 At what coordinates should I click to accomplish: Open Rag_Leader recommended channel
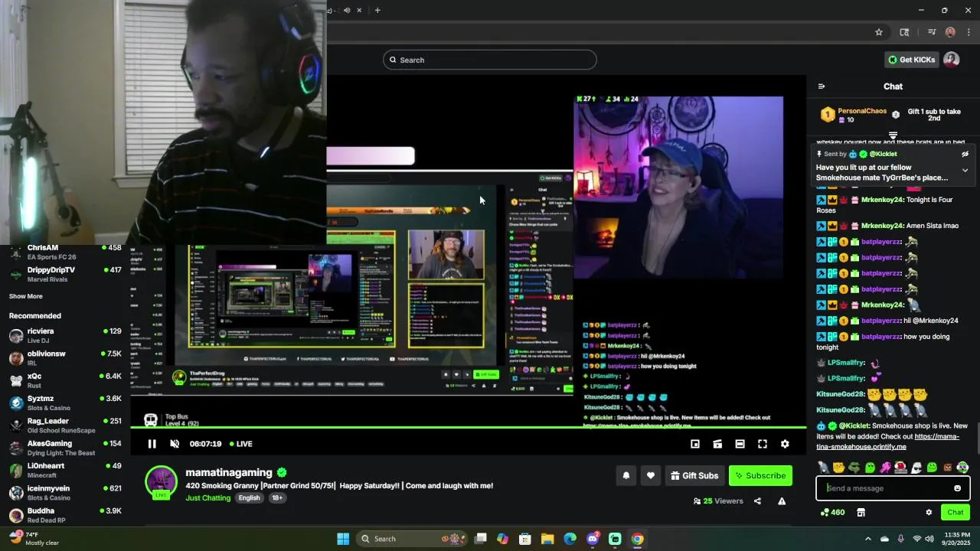65,425
